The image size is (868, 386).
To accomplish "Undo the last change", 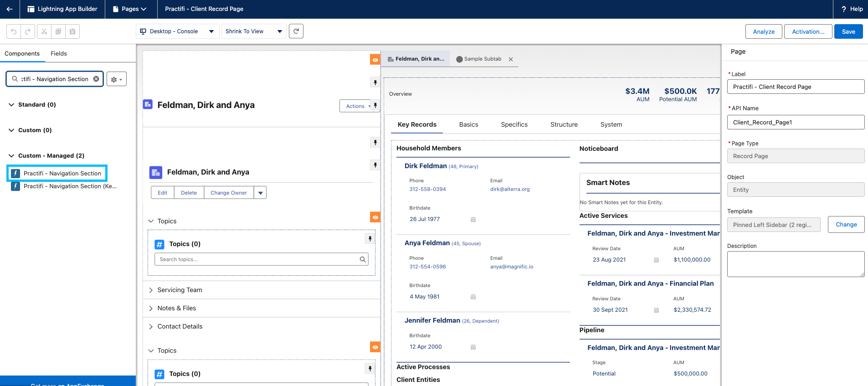I will pyautogui.click(x=14, y=31).
